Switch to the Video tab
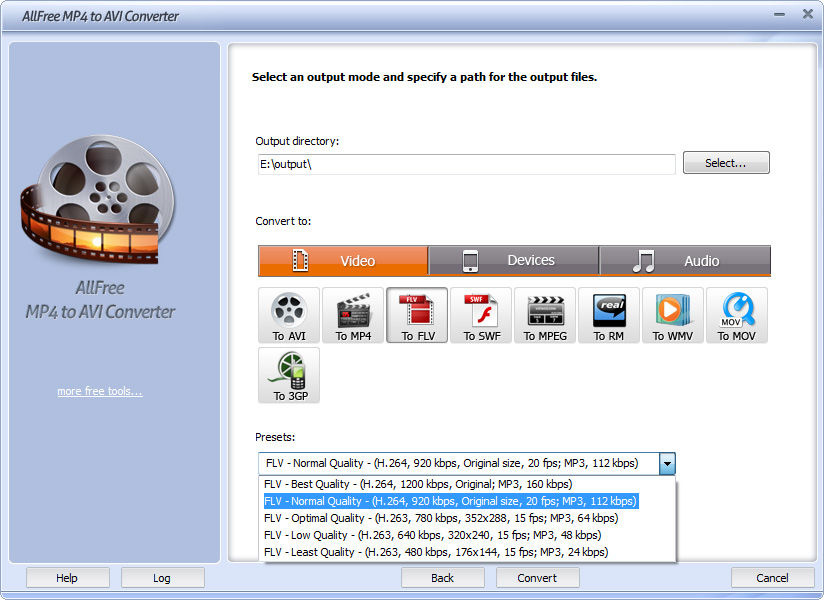This screenshot has height=600, width=824. [343, 261]
